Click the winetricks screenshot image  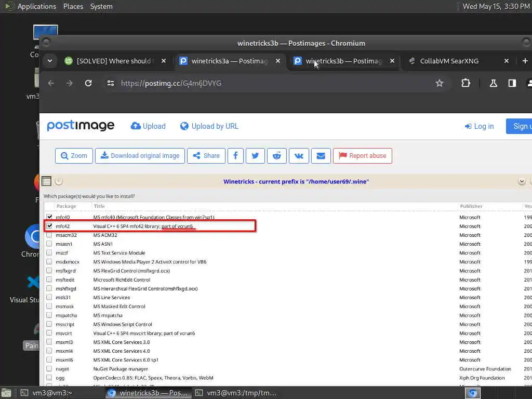pyautogui.click(x=286, y=281)
